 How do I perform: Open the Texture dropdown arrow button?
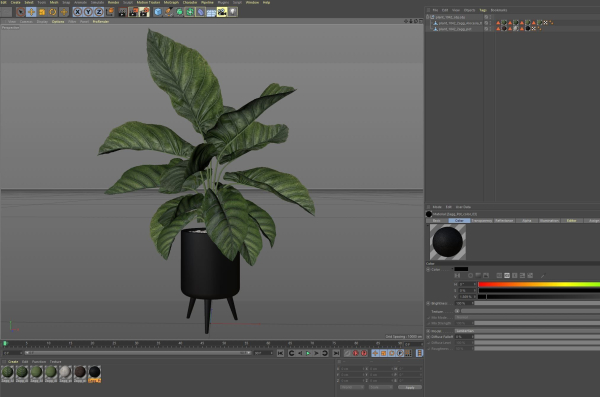point(457,311)
